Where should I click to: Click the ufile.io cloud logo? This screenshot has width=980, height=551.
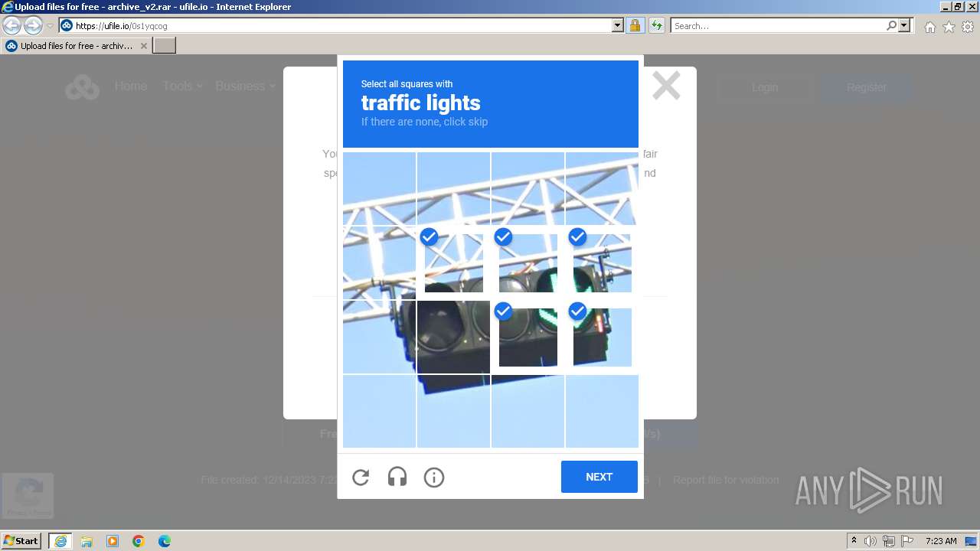(x=82, y=87)
